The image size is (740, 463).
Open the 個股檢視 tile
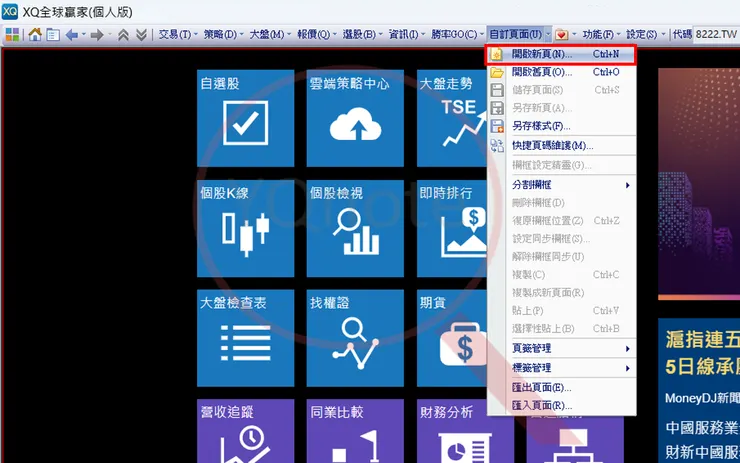pyautogui.click(x=355, y=228)
